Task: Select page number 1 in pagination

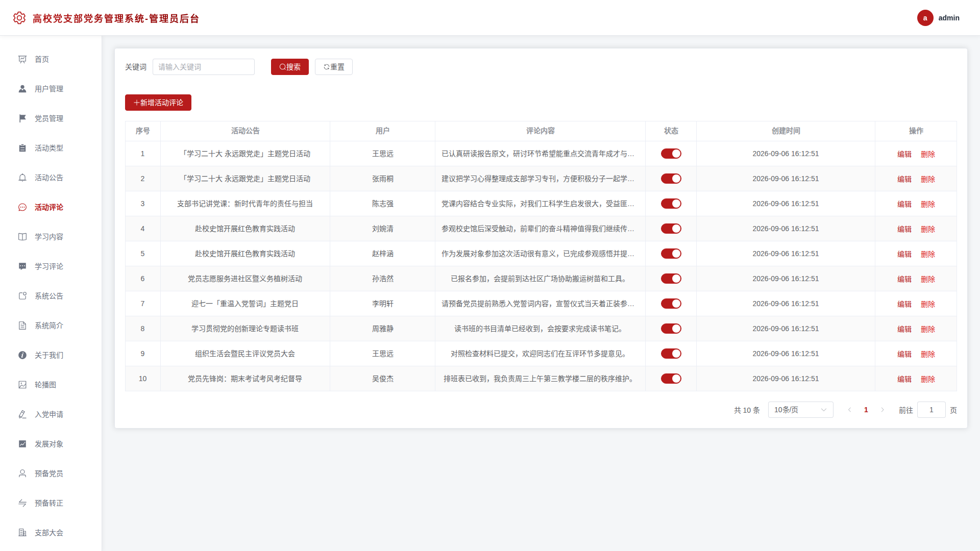Action: [866, 410]
